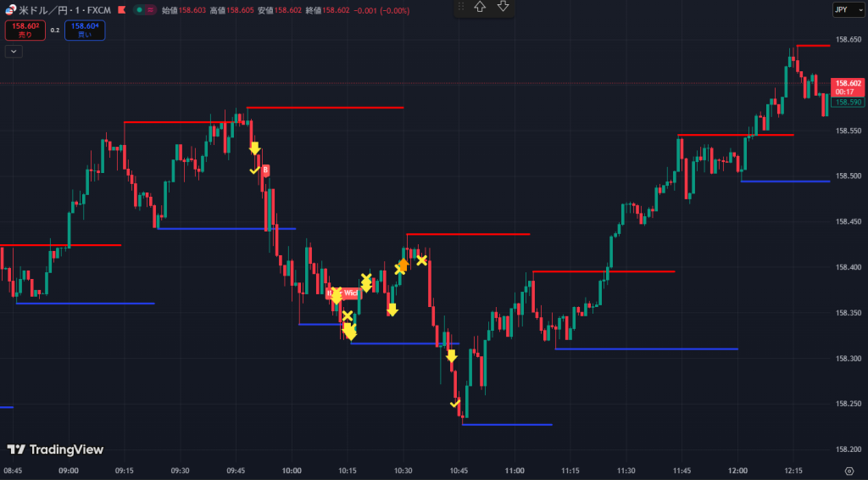Viewport: 868px width, 480px height.
Task: Click the red 売り sell button
Action: point(23,31)
